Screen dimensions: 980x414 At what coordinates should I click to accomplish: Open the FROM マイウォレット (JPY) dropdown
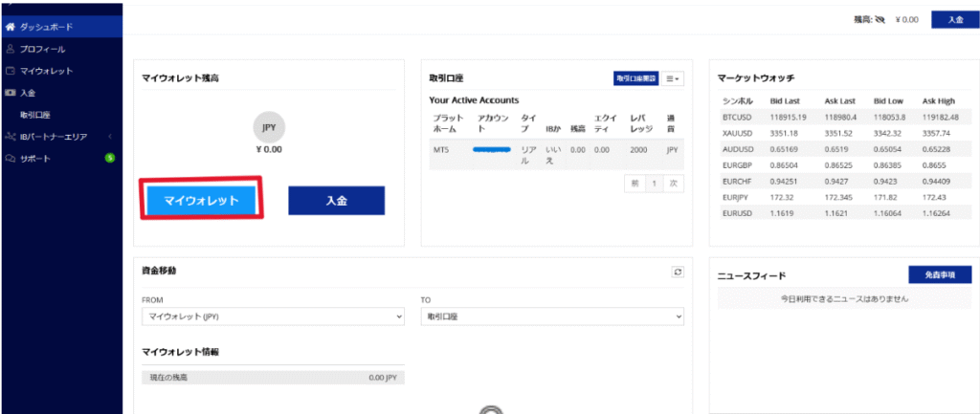[x=273, y=316]
